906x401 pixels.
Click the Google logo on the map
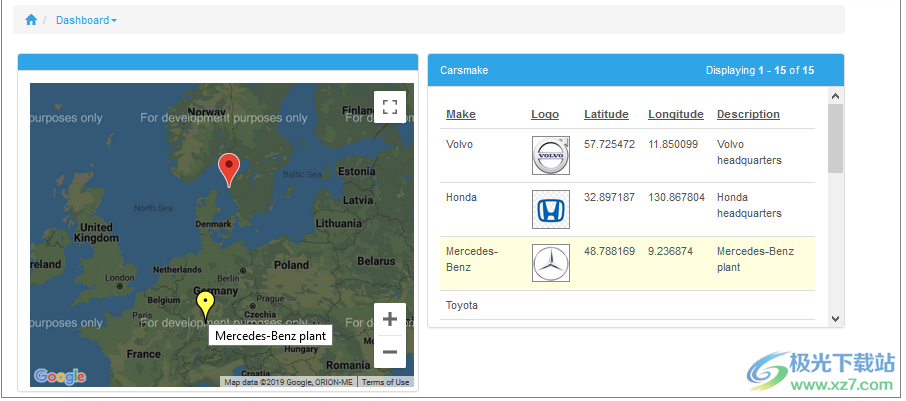tap(60, 376)
